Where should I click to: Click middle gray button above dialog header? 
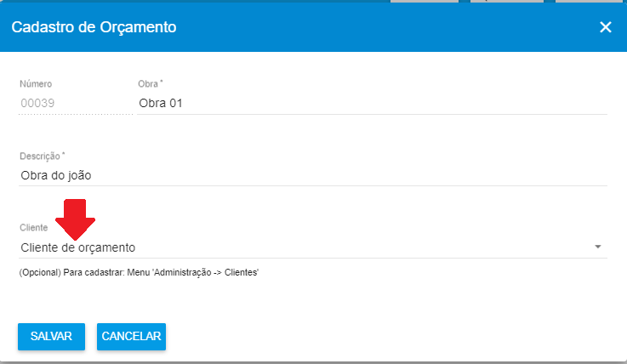pos(507,1)
